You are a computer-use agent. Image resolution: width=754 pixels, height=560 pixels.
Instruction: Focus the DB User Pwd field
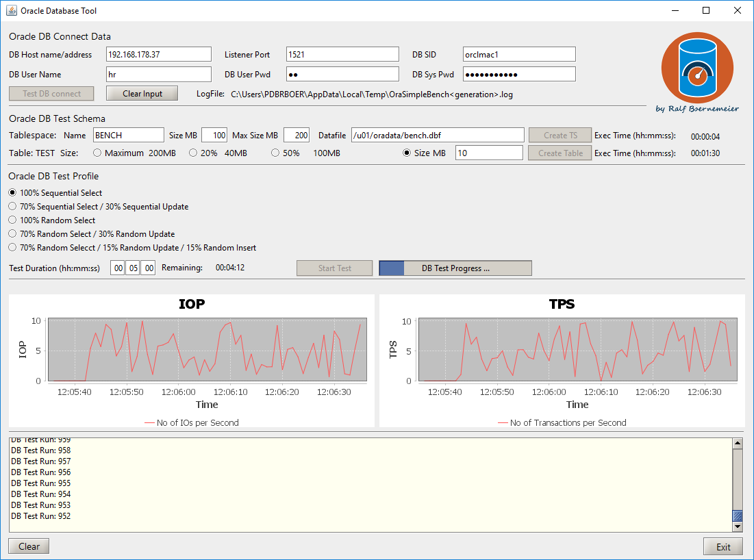[342, 74]
